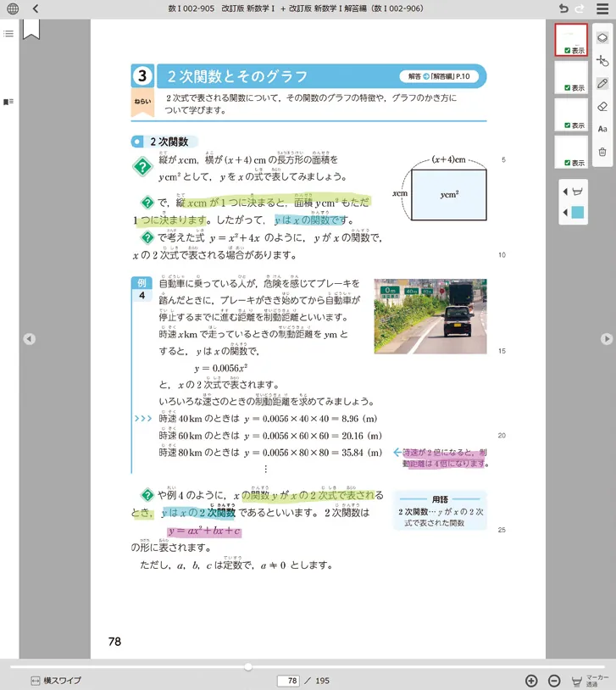
Task: Expand the marker color selector
Action: pos(565,213)
